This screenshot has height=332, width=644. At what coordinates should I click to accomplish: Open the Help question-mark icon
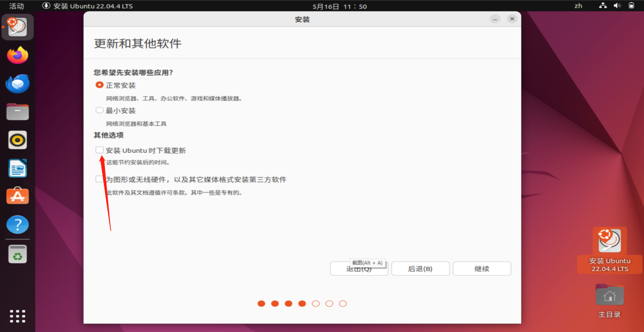18,225
